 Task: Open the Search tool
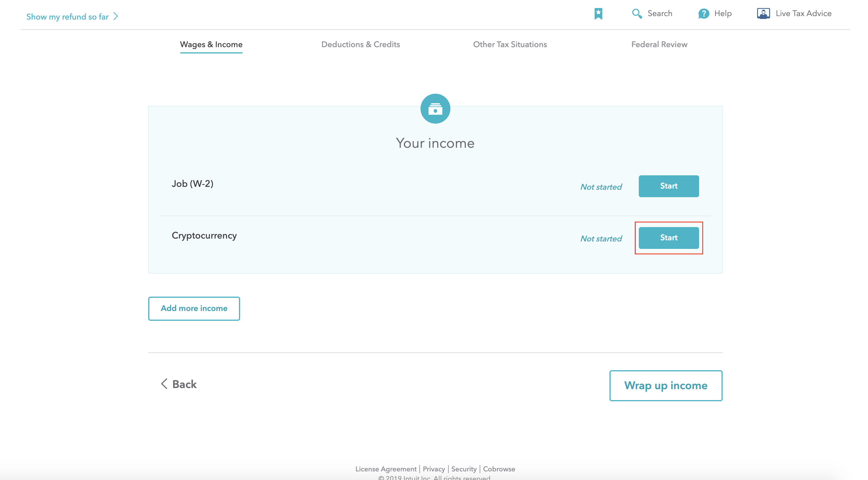[652, 13]
